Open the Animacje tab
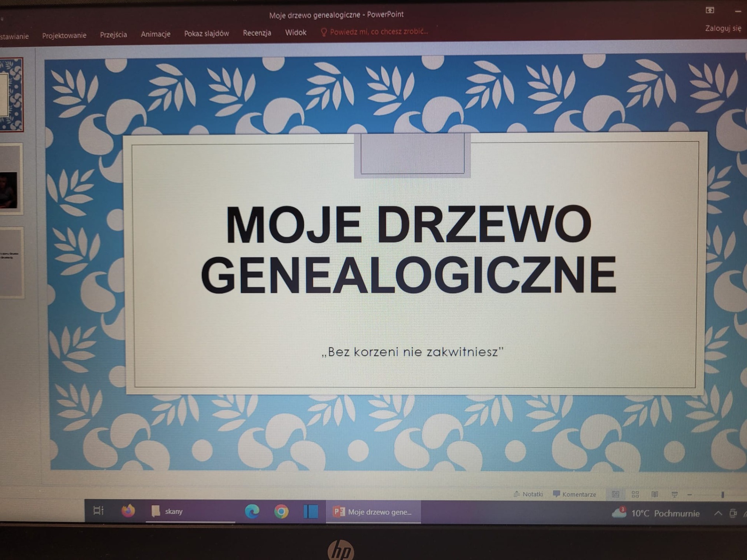The height and width of the screenshot is (560, 747). click(155, 34)
